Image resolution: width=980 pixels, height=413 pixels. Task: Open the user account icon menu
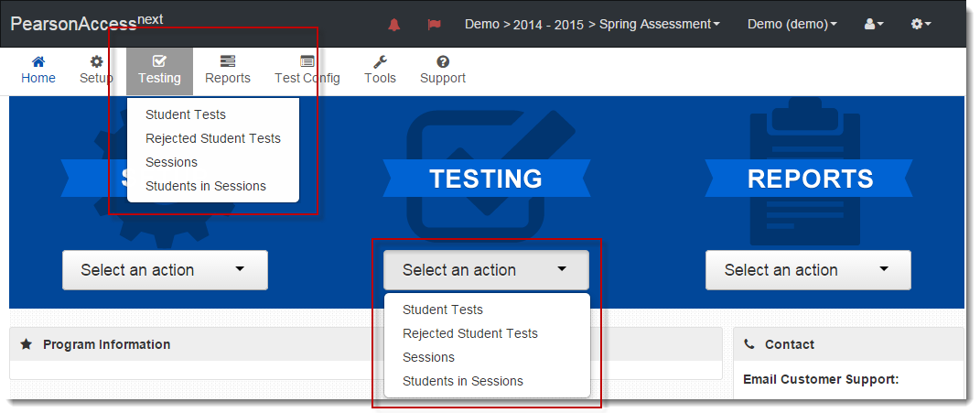click(x=873, y=24)
